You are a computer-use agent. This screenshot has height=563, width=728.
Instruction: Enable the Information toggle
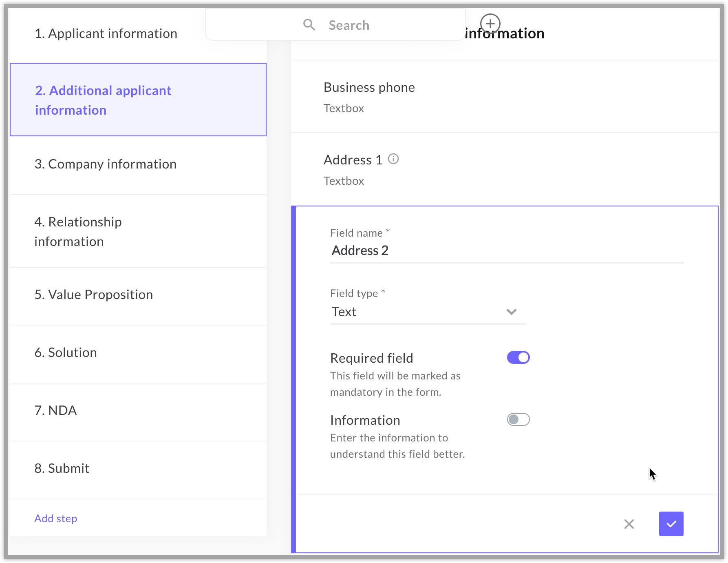[x=518, y=420]
